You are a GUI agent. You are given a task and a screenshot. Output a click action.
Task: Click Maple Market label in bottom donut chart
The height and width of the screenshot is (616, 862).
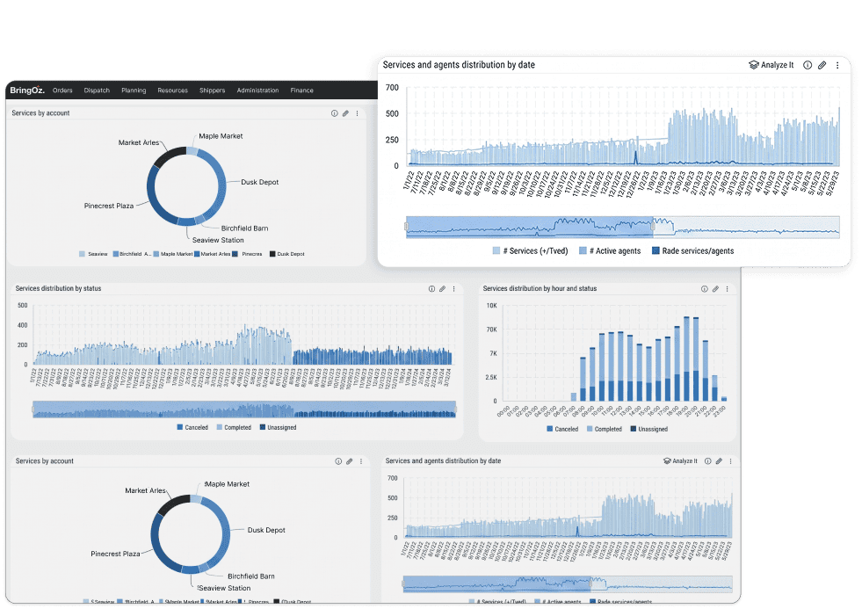point(227,484)
